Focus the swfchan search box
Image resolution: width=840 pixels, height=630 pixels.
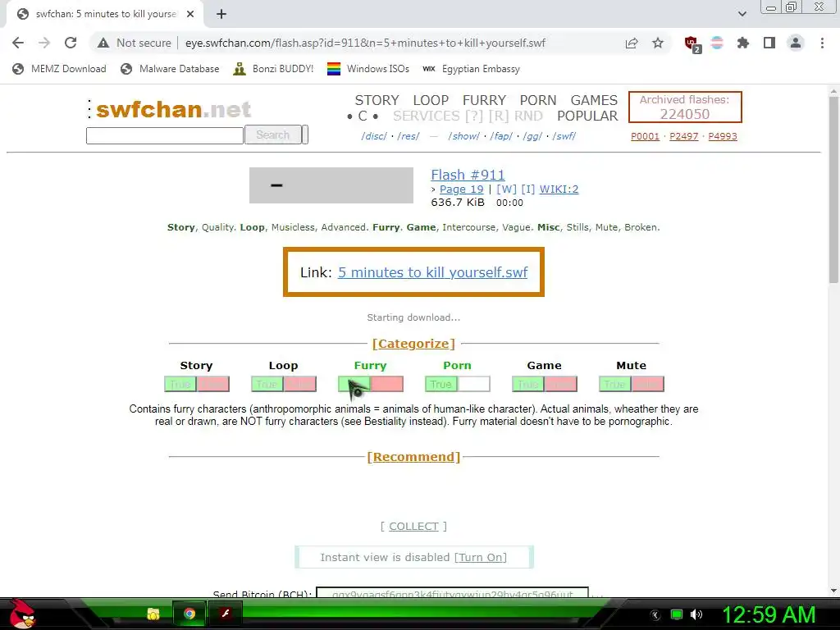click(x=165, y=135)
